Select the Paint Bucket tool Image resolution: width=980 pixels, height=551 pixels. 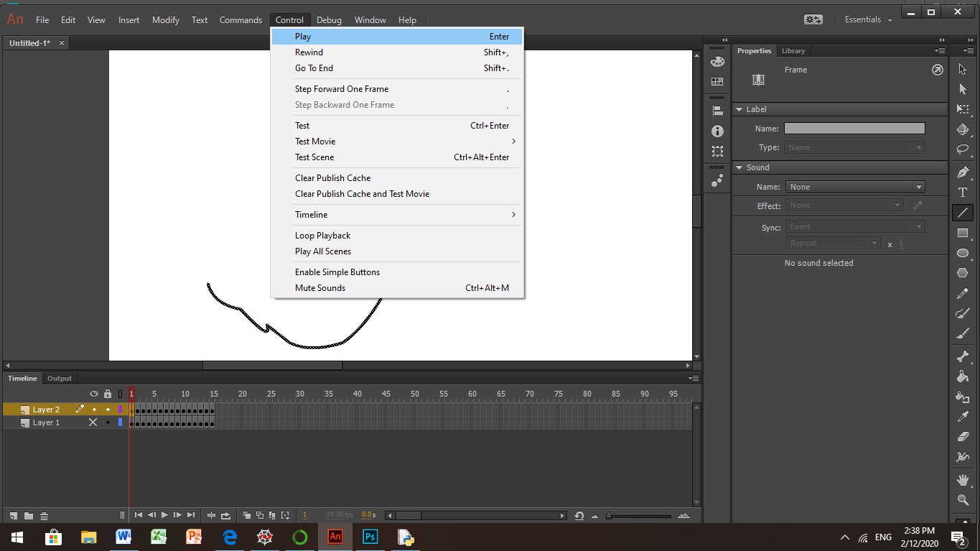[x=963, y=376]
